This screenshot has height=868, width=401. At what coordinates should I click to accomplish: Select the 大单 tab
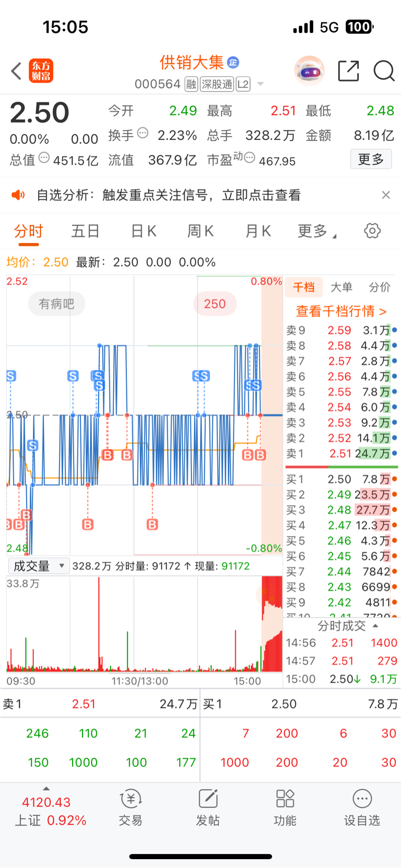point(341,287)
